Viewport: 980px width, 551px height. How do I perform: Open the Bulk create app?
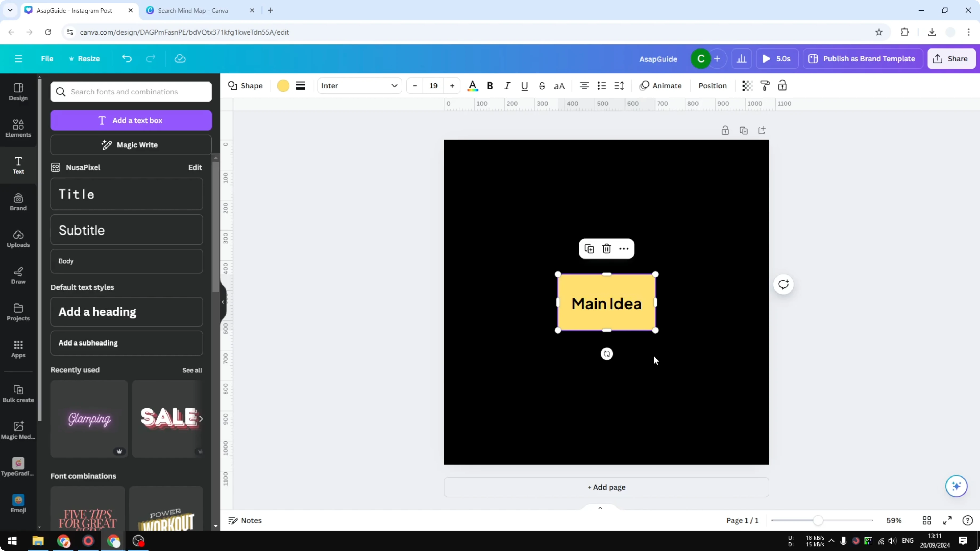(18, 394)
